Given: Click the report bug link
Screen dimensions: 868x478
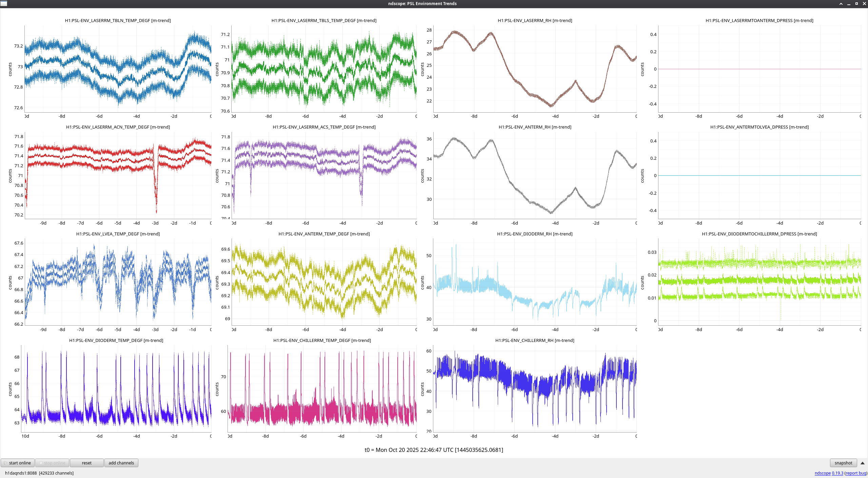Looking at the screenshot, I should (x=855, y=473).
